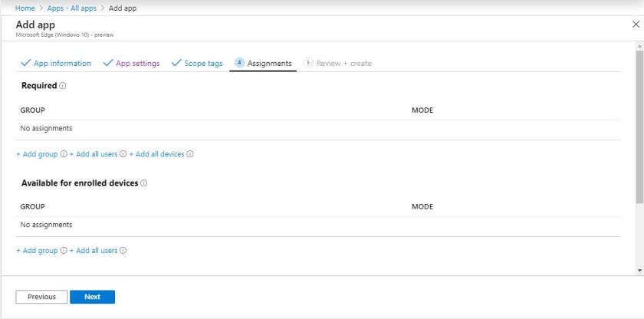Screen dimensions: 644x319
Task: Click info icon next to Available for enrolled devices
Action: coord(144,183)
